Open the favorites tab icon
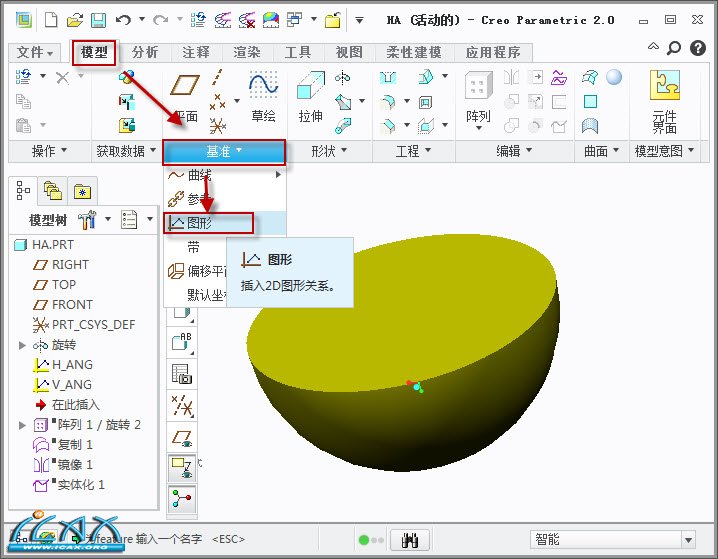 click(x=82, y=191)
